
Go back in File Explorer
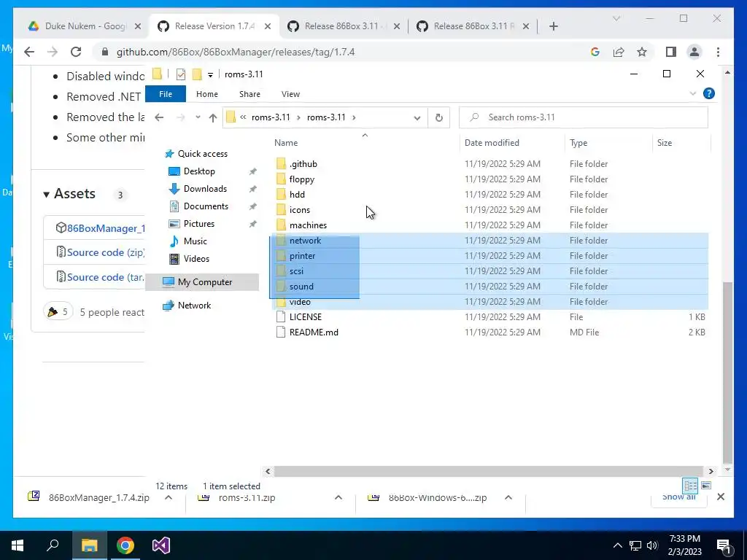(159, 117)
